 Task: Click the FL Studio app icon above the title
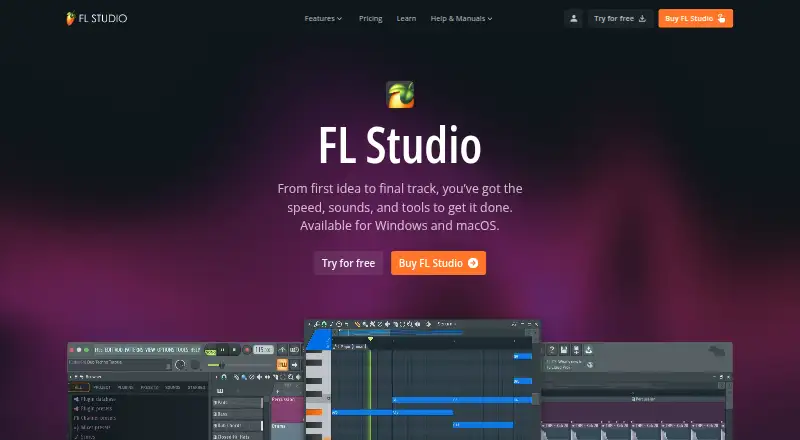(400, 94)
